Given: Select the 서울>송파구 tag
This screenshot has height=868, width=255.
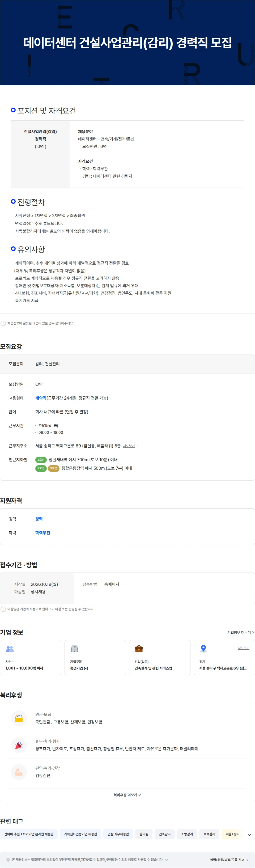Looking at the screenshot, I should click(233, 834).
